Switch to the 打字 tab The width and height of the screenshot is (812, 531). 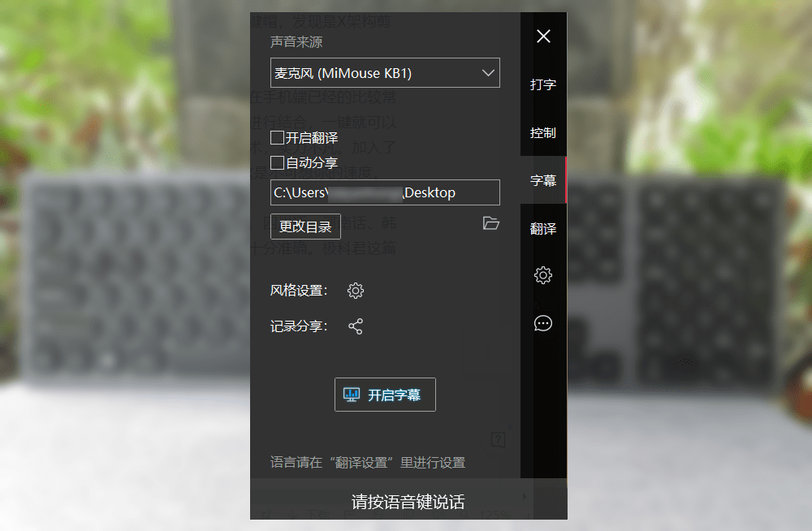542,84
